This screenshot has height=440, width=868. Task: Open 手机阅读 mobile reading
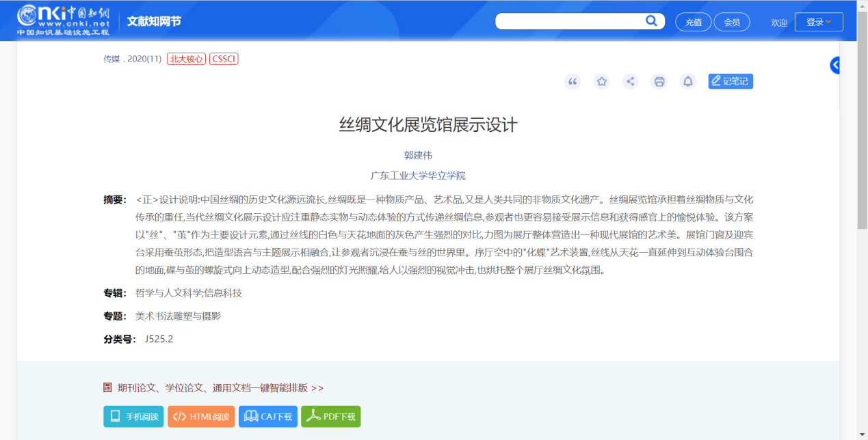coord(133,417)
